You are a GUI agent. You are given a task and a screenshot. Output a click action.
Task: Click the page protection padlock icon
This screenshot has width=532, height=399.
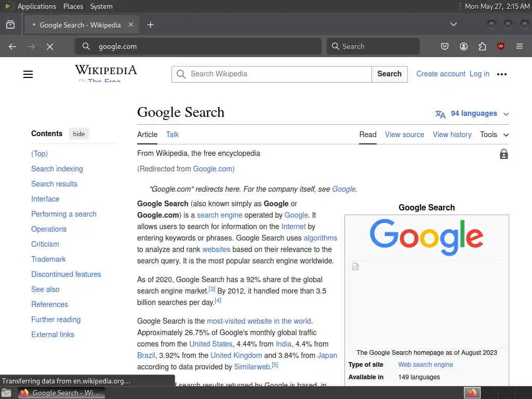[504, 154]
